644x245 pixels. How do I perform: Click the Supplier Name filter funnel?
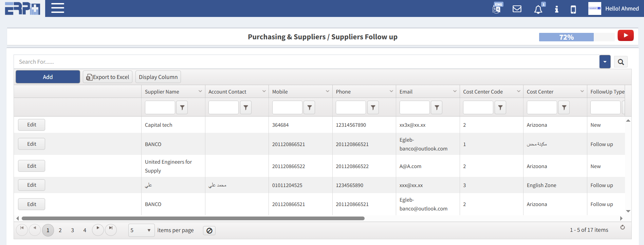coord(182,107)
